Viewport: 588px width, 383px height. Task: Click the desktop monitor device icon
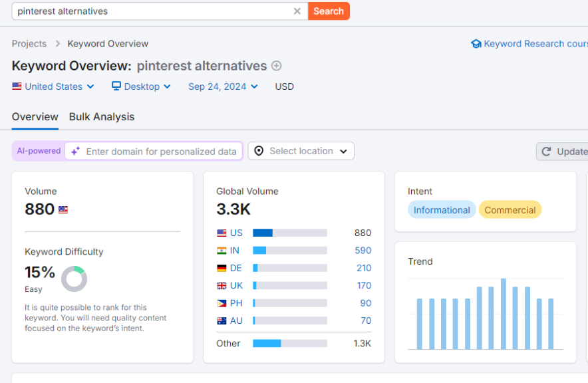(116, 86)
